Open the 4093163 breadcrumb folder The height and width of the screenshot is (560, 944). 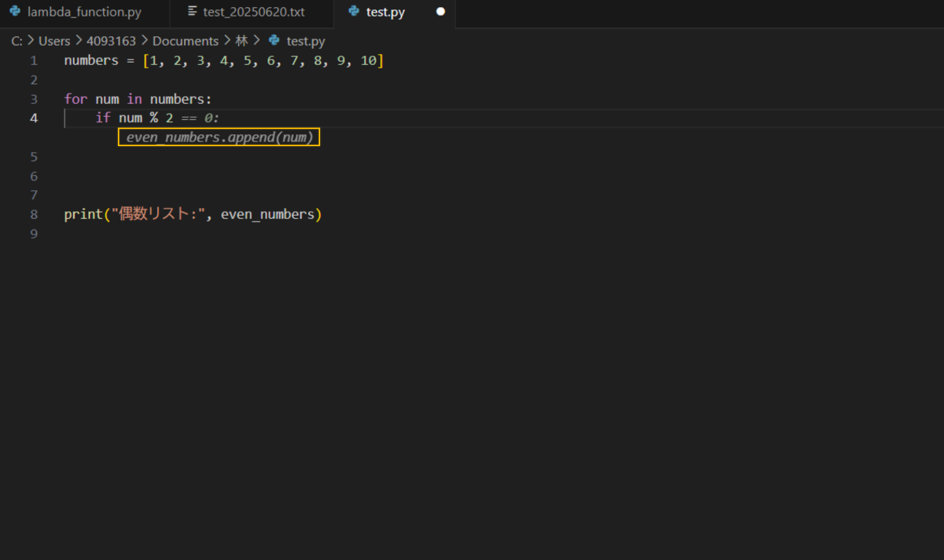click(111, 41)
